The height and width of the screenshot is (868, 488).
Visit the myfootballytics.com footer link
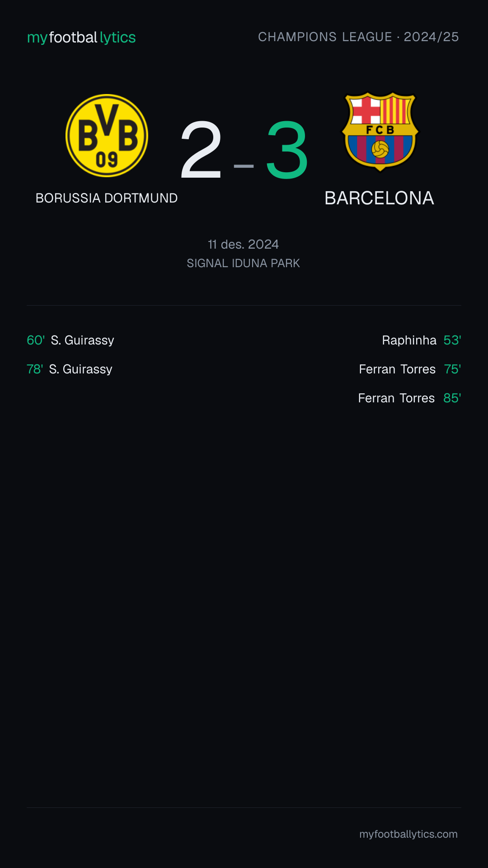(408, 834)
